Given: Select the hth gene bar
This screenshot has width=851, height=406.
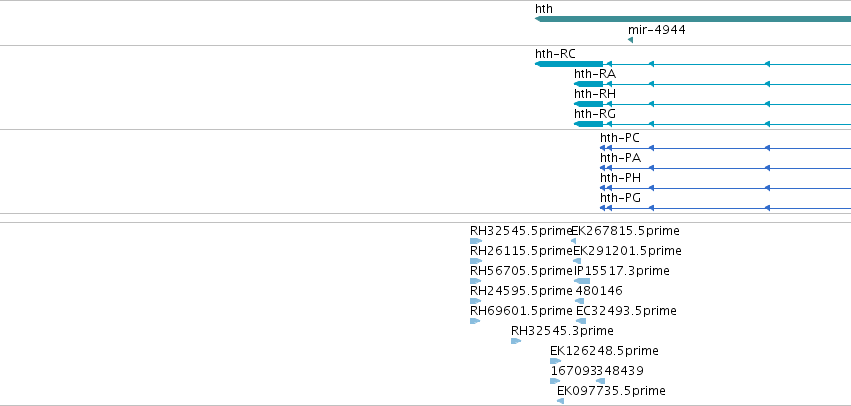Looking at the screenshot, I should [693, 19].
